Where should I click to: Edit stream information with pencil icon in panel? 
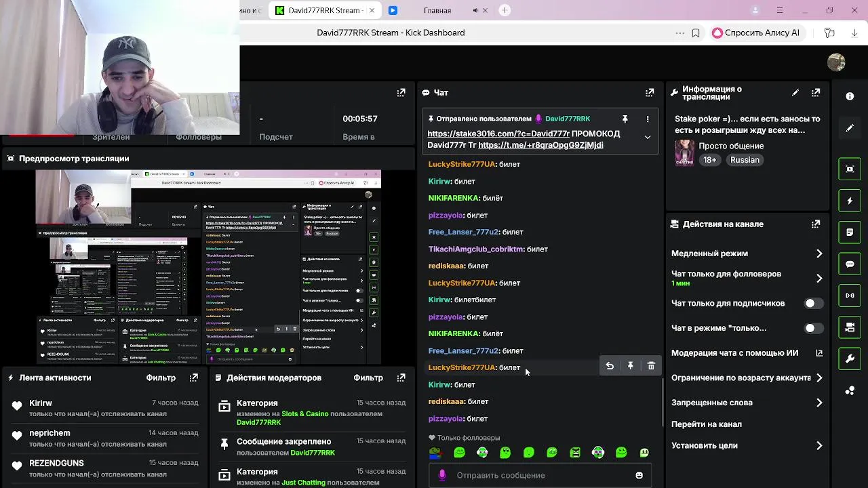pyautogui.click(x=795, y=92)
